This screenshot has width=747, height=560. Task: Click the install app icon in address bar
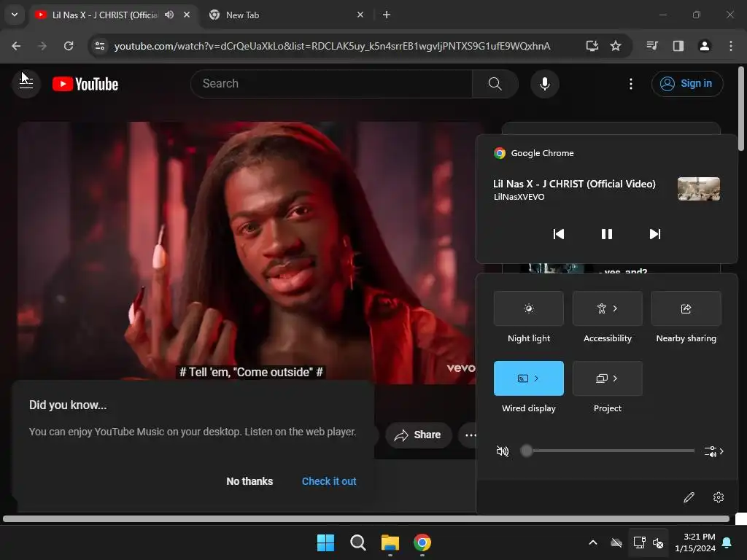click(592, 46)
